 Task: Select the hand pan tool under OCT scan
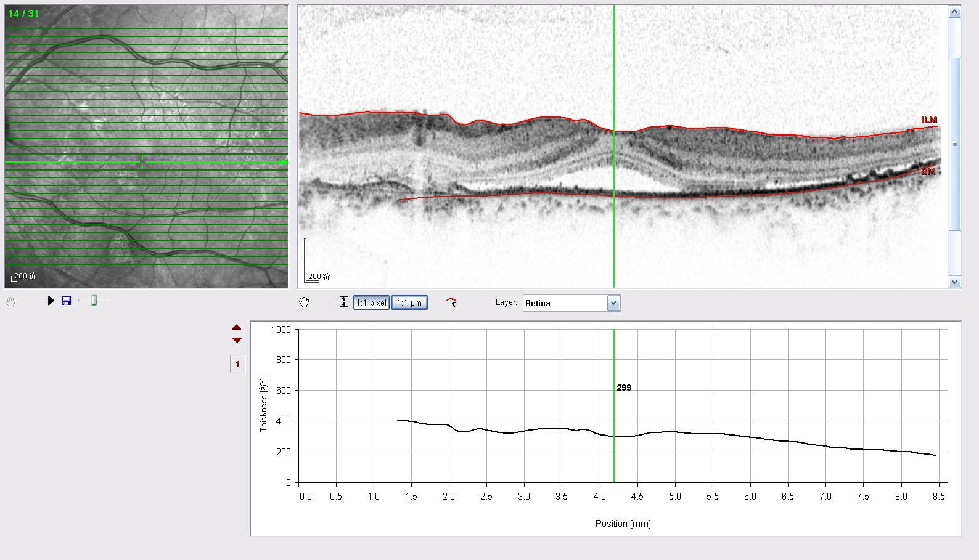click(x=304, y=302)
